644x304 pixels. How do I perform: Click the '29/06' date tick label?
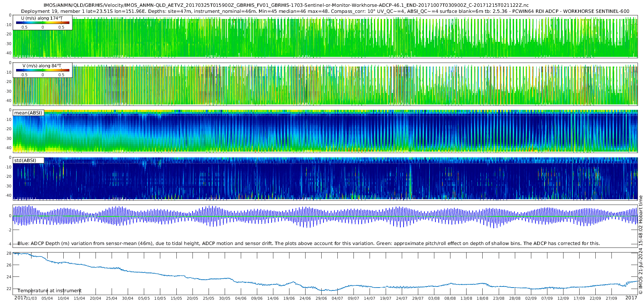click(321, 298)
